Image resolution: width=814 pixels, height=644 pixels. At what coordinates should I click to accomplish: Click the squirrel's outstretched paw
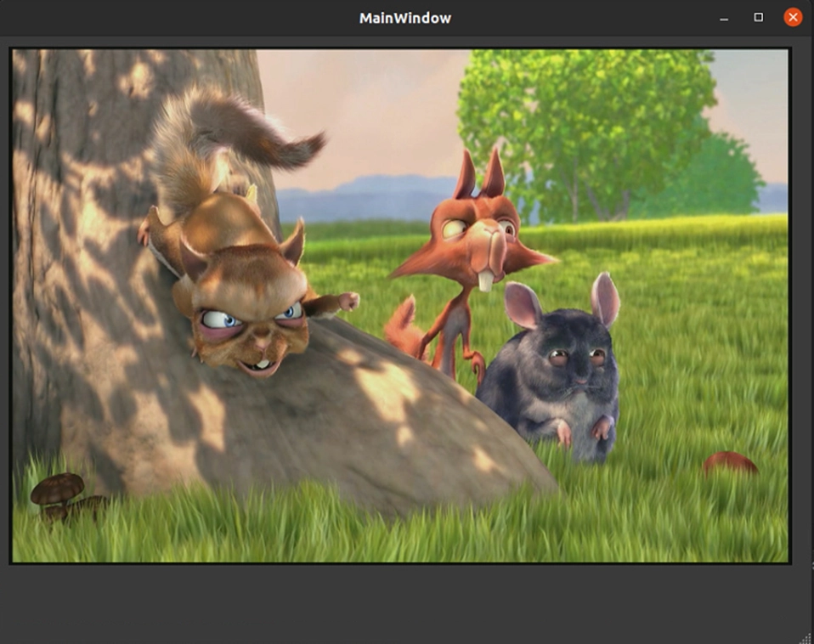tap(346, 301)
